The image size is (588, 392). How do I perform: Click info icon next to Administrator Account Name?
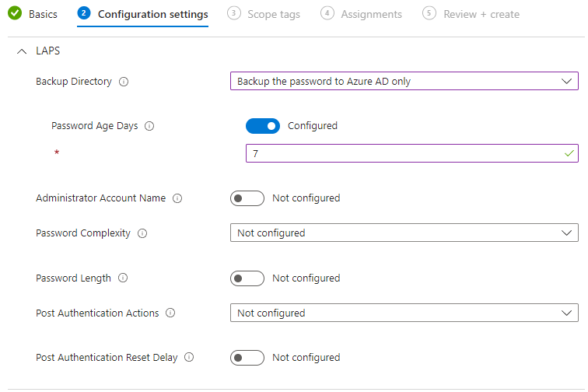[177, 198]
